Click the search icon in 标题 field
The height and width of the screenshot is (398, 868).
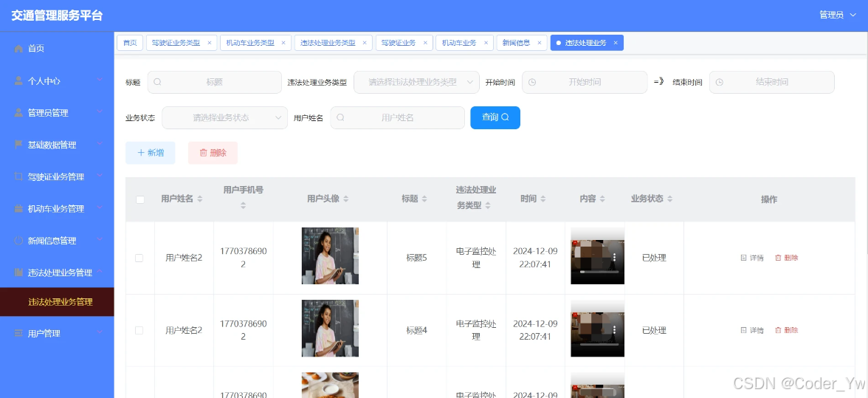pos(157,82)
